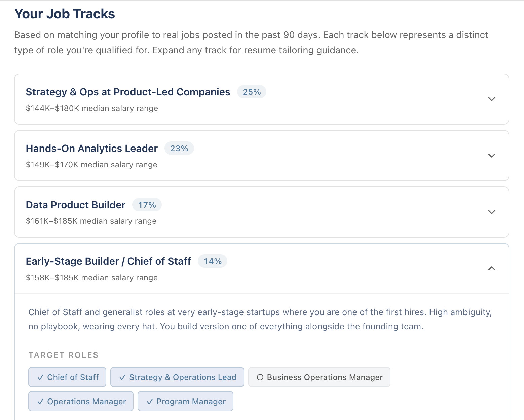Click Early-Stage Builder / Chief of Staff title
524x420 pixels.
[x=108, y=261]
